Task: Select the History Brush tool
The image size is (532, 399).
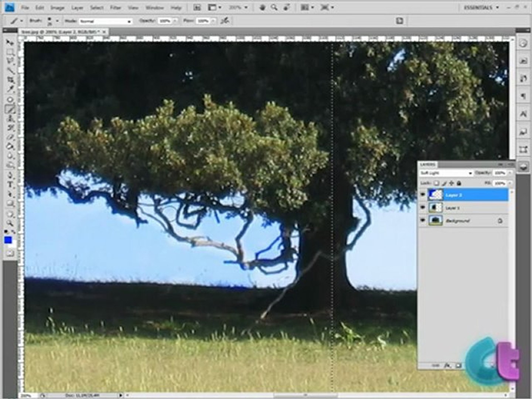Action: pos(10,128)
